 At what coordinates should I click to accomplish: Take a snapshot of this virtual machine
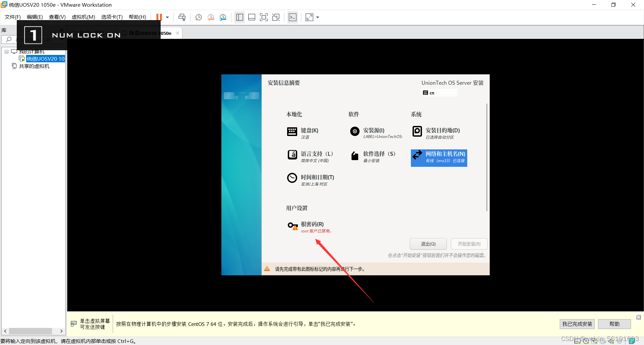coord(199,17)
